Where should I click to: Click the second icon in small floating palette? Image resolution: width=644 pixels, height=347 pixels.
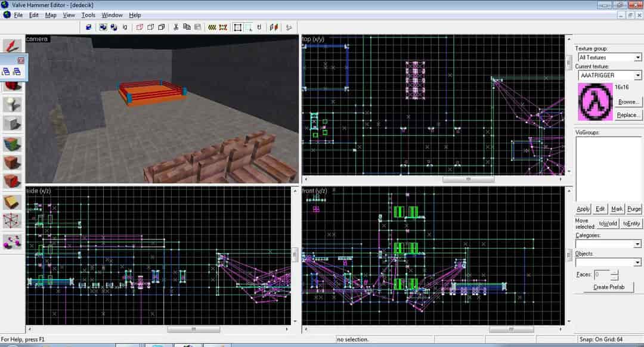(x=17, y=72)
